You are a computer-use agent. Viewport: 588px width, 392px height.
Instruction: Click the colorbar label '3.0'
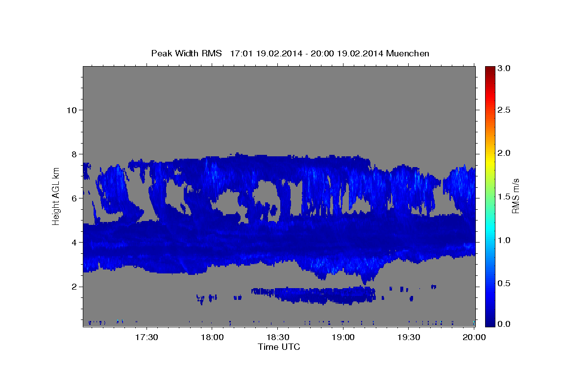click(x=505, y=68)
